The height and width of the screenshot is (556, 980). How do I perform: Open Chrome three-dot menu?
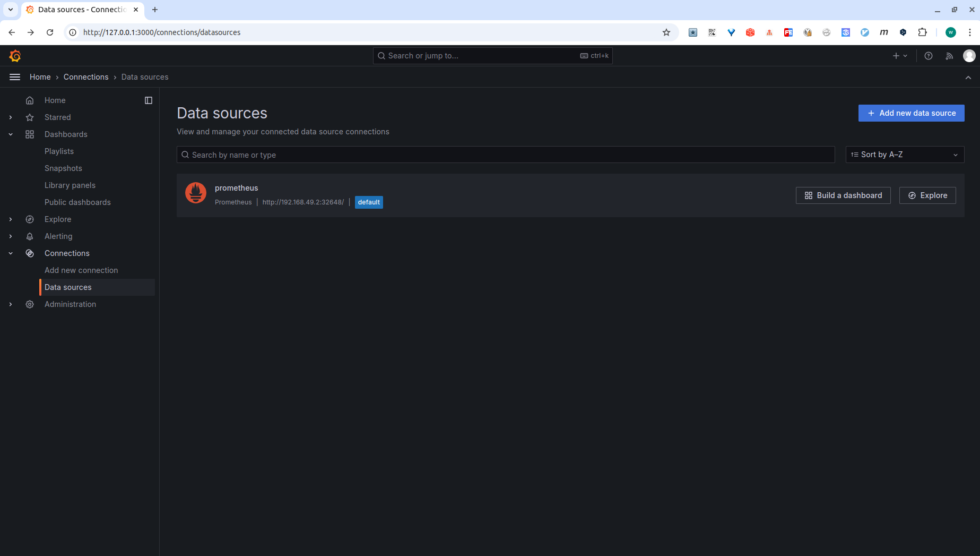[x=970, y=32]
